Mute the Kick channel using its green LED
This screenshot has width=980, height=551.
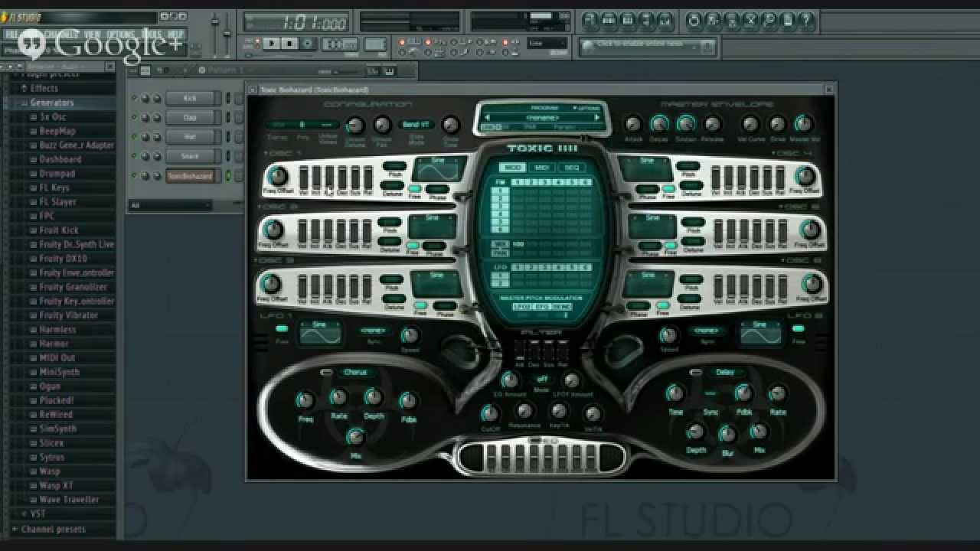point(135,98)
